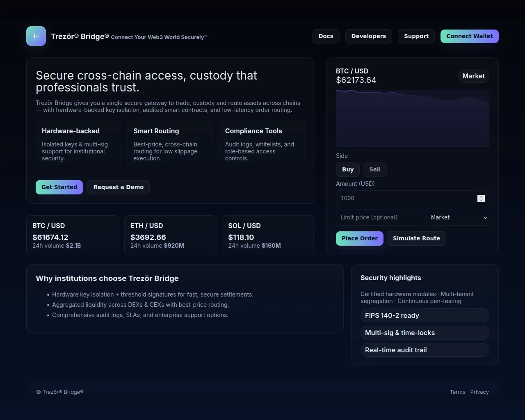Screen dimensions: 525x420
Task: Select the Smart Routing feature card
Action: coord(171,147)
